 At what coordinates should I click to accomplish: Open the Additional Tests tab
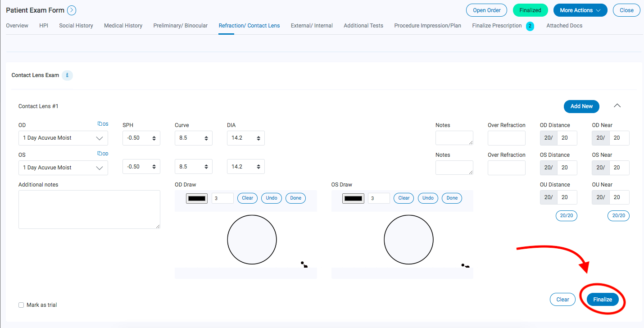click(363, 26)
